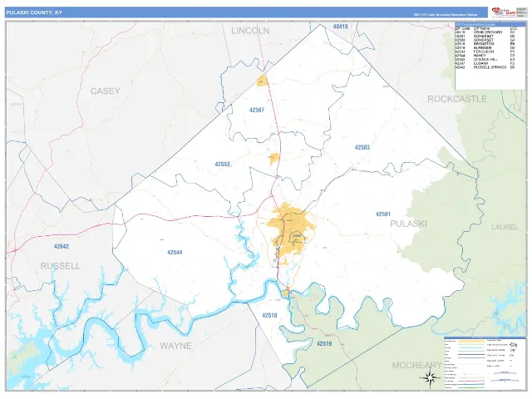Image resolution: width=532 pixels, height=399 pixels.
Task: Select ZIP code label 42518
Action: click(269, 315)
